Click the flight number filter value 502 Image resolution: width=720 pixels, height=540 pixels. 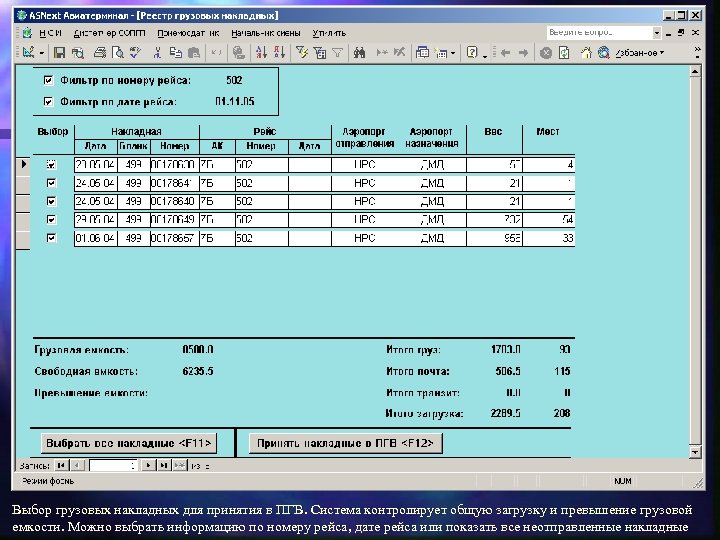pos(234,80)
